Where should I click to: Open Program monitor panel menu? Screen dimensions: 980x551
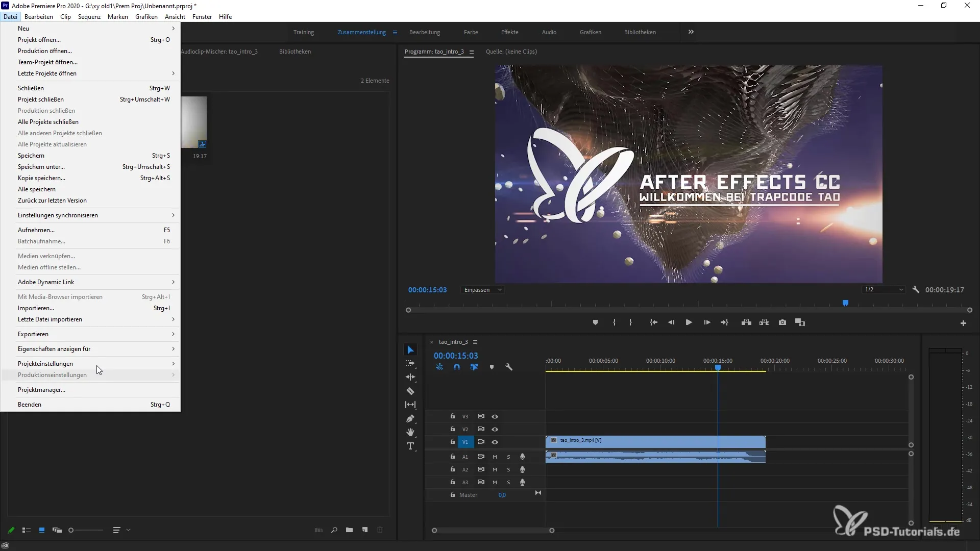(472, 52)
